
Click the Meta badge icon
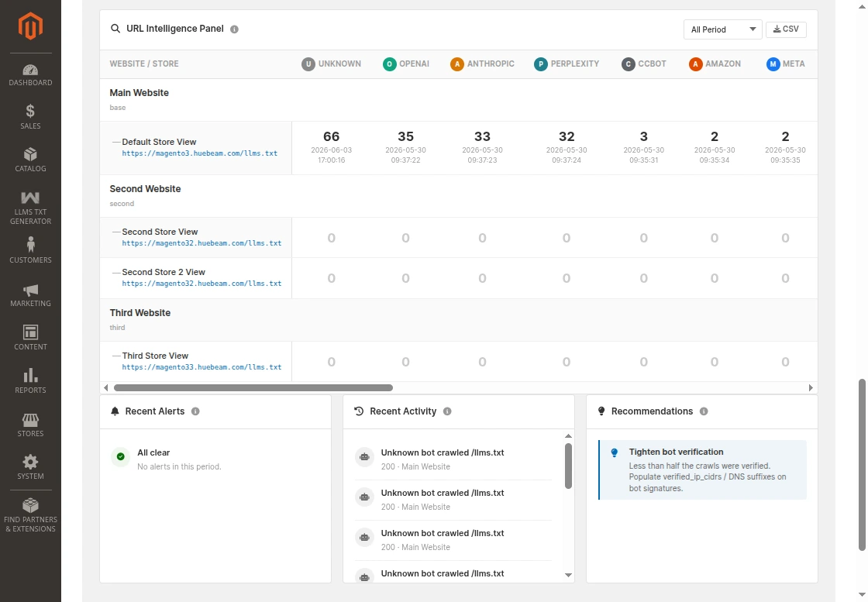pos(773,64)
